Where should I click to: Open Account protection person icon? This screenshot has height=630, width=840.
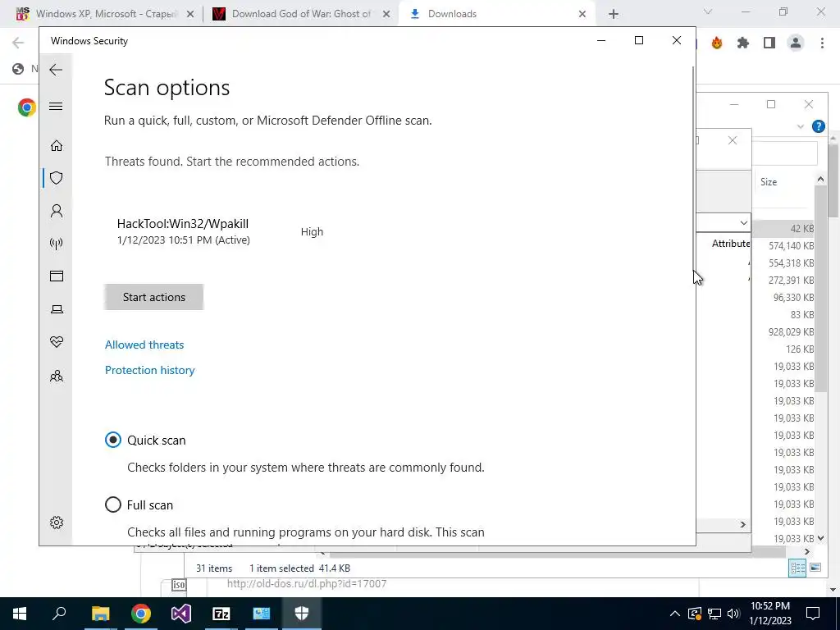point(57,211)
